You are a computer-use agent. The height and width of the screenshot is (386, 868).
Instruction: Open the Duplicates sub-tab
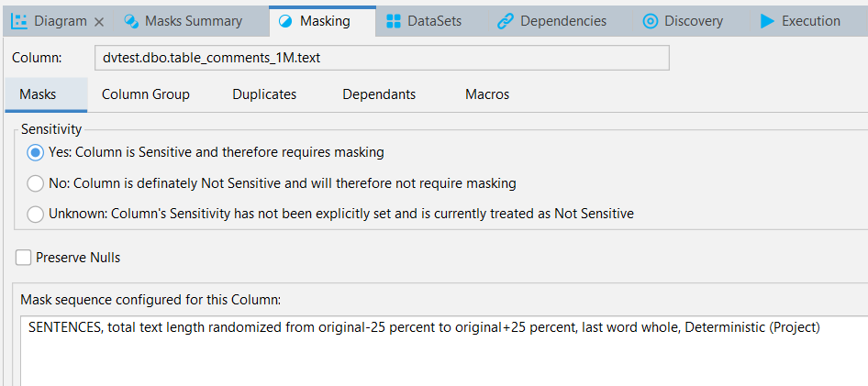pos(264,94)
